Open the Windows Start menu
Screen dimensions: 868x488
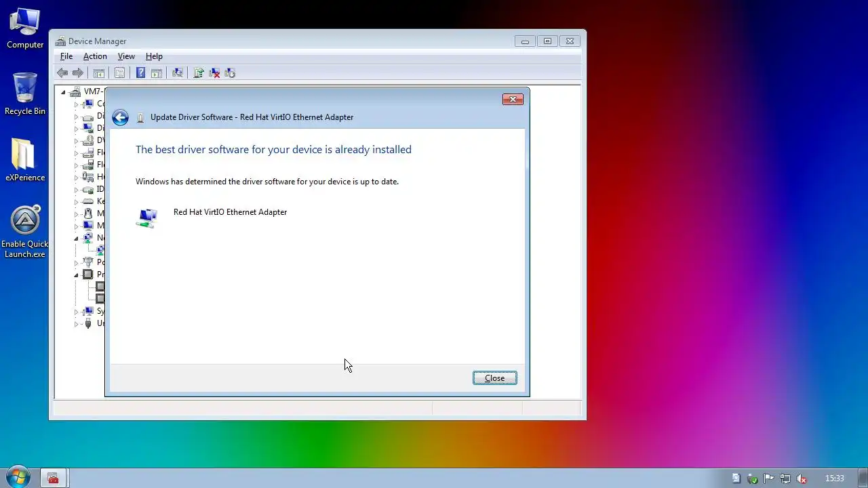pyautogui.click(x=18, y=478)
